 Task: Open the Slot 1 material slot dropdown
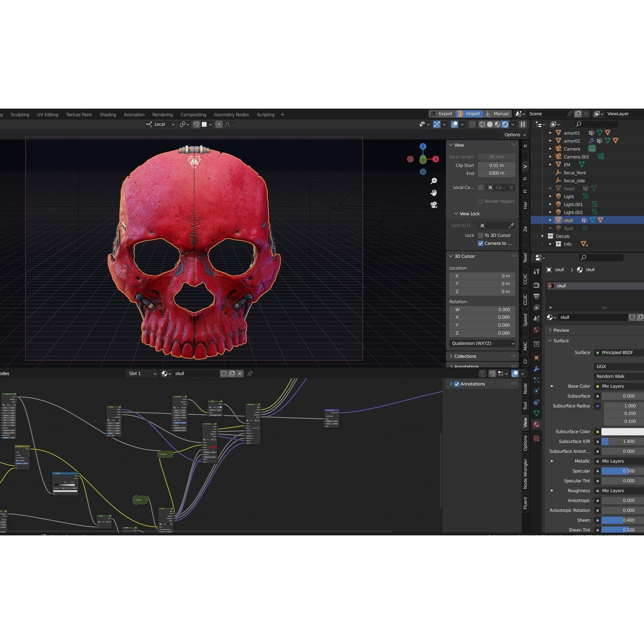pos(142,373)
